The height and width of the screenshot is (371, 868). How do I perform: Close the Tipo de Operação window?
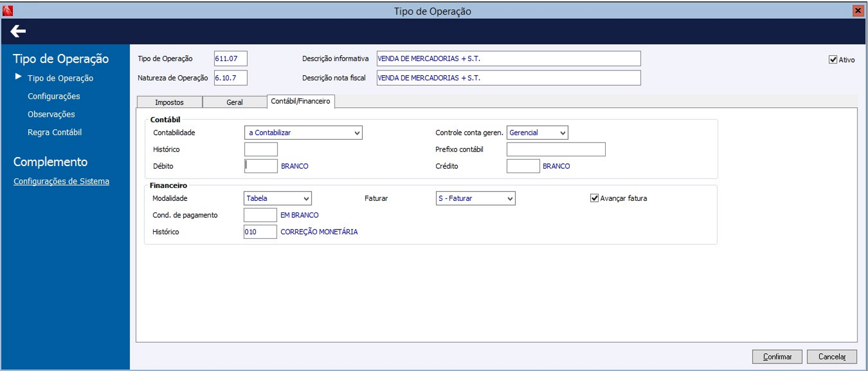tap(857, 11)
